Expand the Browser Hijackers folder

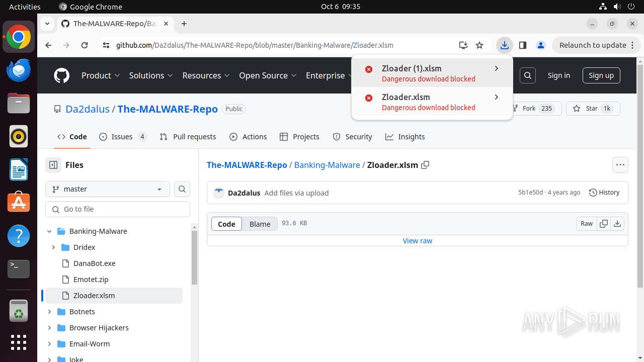click(x=49, y=328)
